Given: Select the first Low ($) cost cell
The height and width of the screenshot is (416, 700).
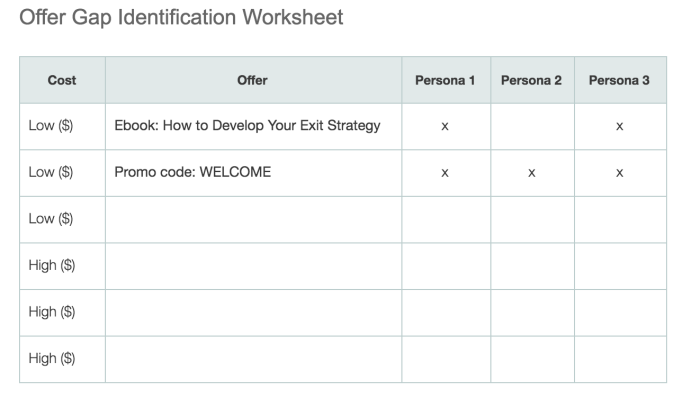Looking at the screenshot, I should pos(62,127).
